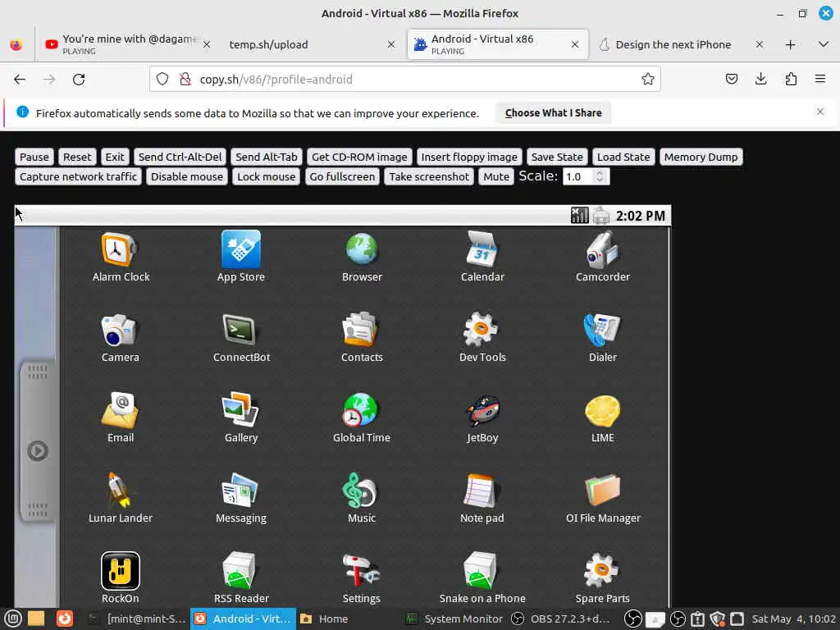
Task: Toggle Lock mouse
Action: (x=267, y=177)
